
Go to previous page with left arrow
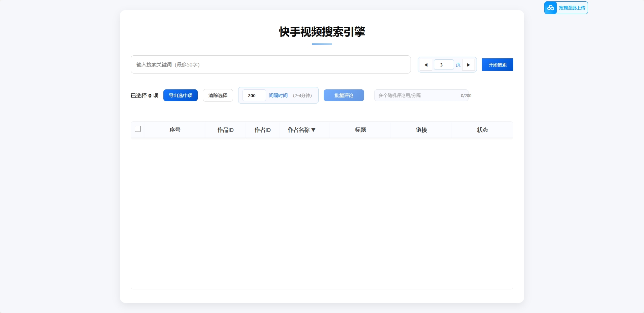point(426,65)
